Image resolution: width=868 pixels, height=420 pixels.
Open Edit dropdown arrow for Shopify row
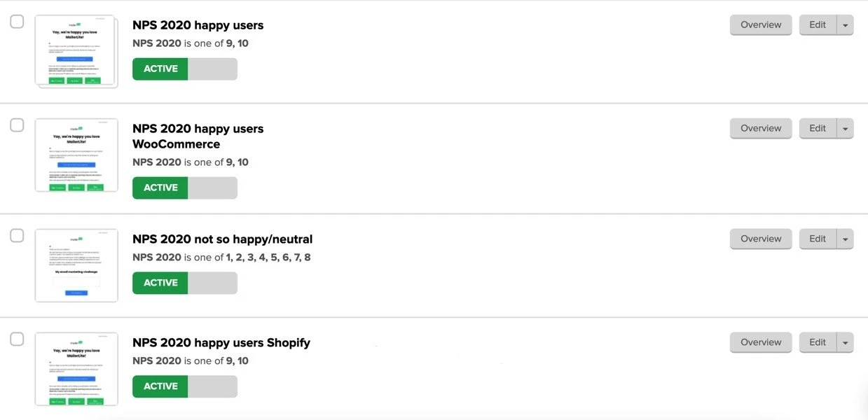pyautogui.click(x=845, y=343)
